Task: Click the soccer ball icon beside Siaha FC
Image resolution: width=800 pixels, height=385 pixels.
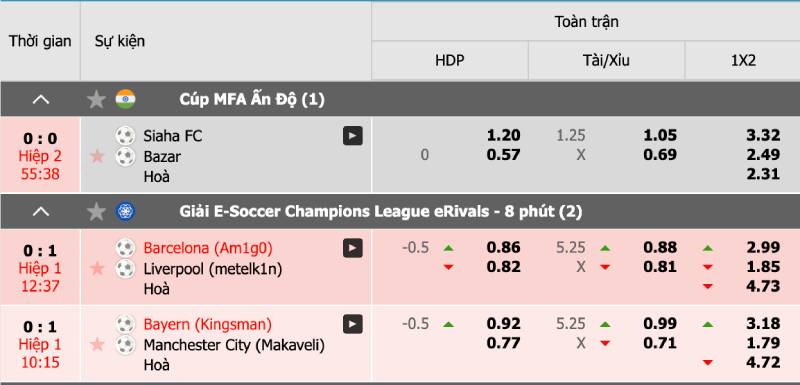Action: (x=125, y=136)
